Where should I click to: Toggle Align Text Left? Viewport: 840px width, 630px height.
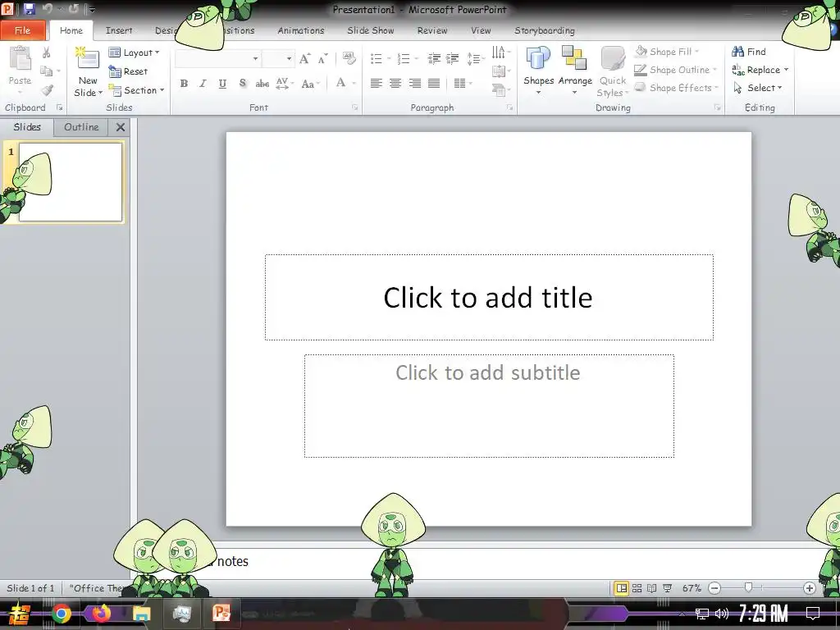(x=376, y=84)
